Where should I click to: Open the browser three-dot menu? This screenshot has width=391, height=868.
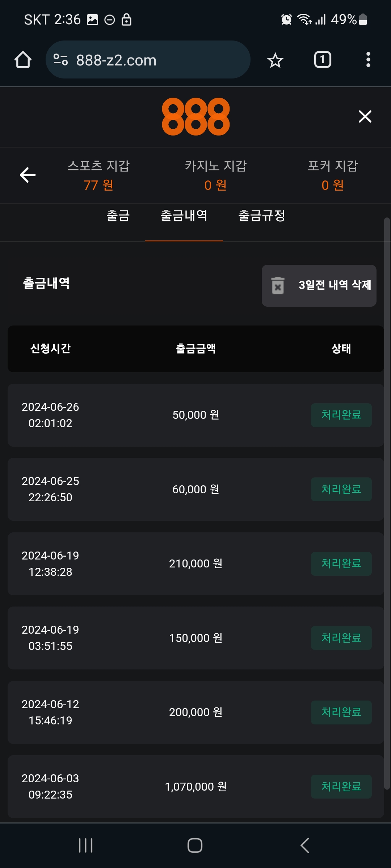tap(368, 60)
